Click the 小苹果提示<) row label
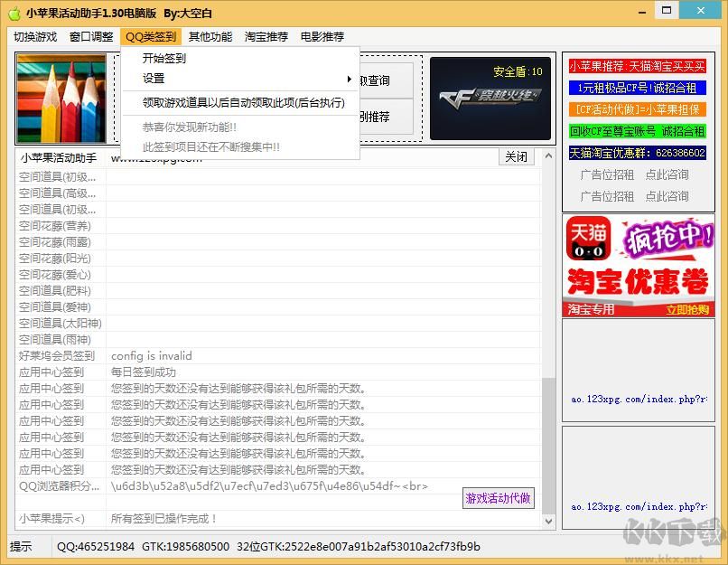 52,519
